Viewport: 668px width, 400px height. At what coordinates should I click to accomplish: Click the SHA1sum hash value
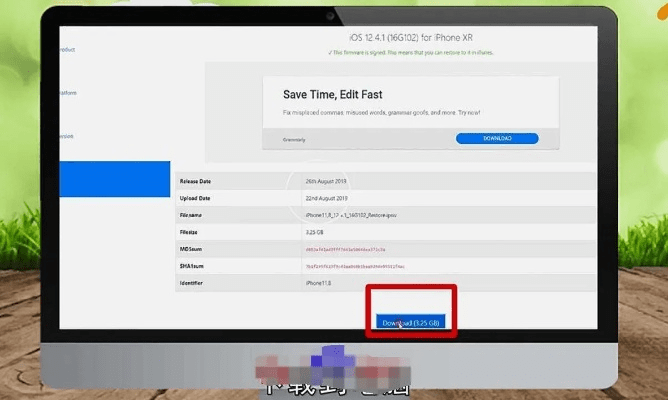[354, 267]
